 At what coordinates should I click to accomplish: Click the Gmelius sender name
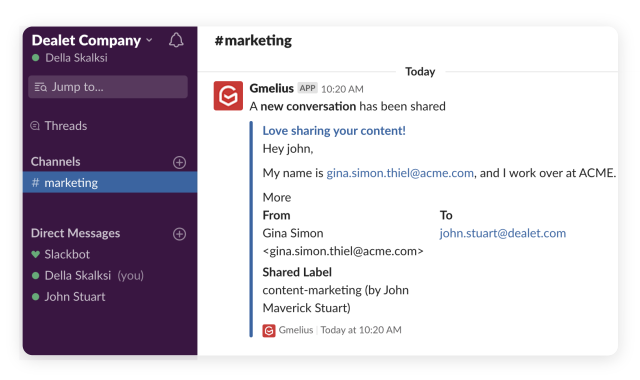pos(271,88)
